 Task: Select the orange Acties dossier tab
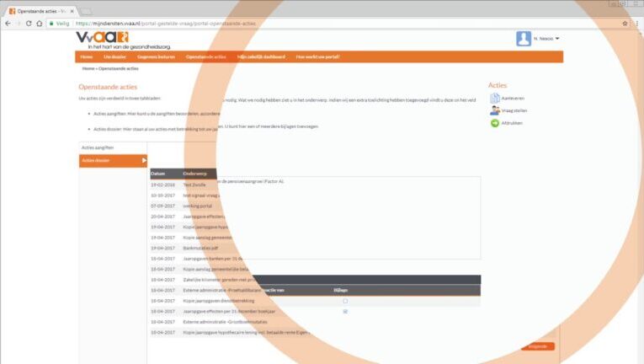coord(113,160)
